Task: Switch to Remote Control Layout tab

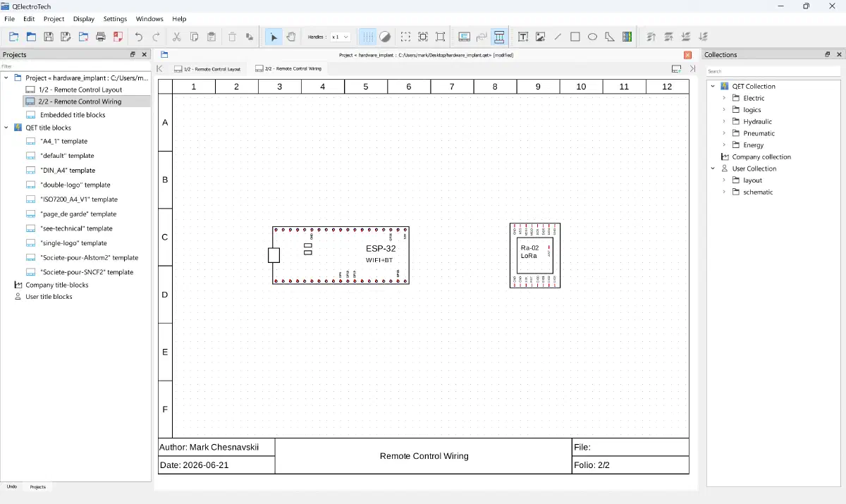Action: click(207, 69)
